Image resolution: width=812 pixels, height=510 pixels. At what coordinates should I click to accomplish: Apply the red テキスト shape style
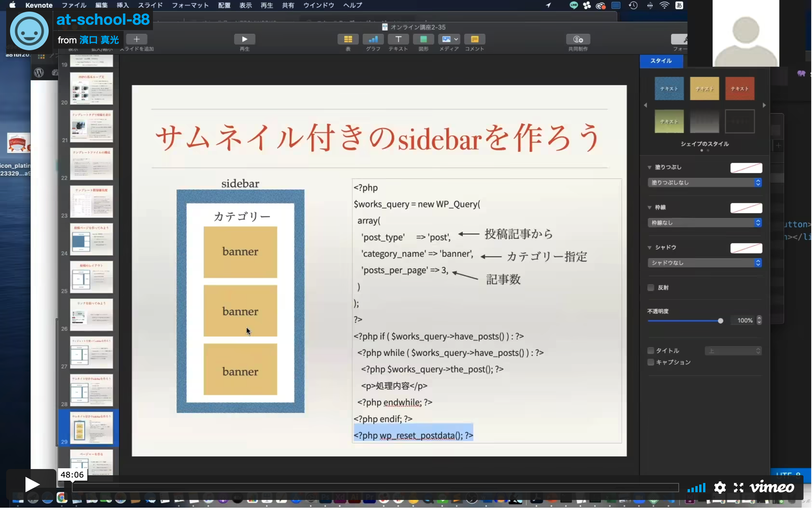pos(740,88)
